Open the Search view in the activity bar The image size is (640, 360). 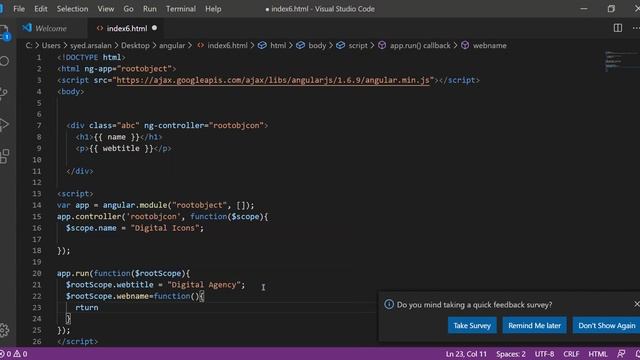tap(4, 61)
